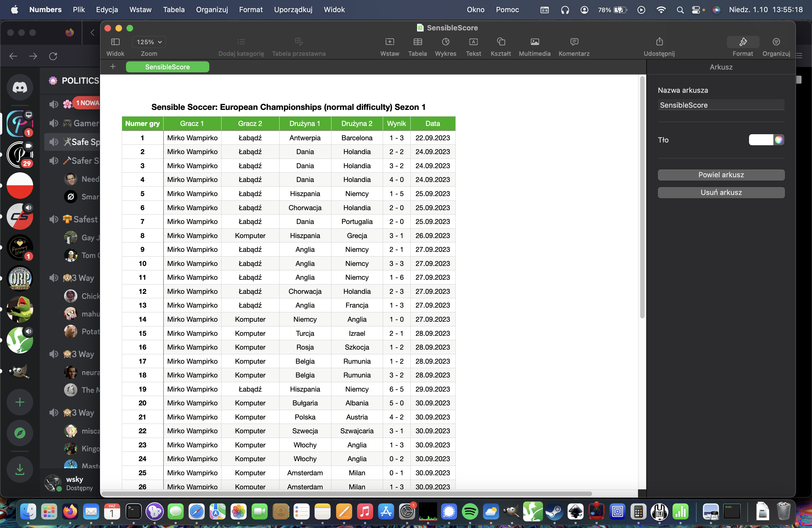Image resolution: width=812 pixels, height=528 pixels.
Task: Click the Nazwa arkusza name field
Action: pyautogui.click(x=721, y=105)
